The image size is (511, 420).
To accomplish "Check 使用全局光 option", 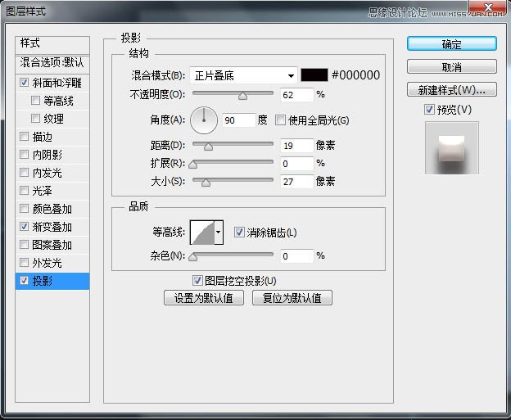I will click(280, 120).
